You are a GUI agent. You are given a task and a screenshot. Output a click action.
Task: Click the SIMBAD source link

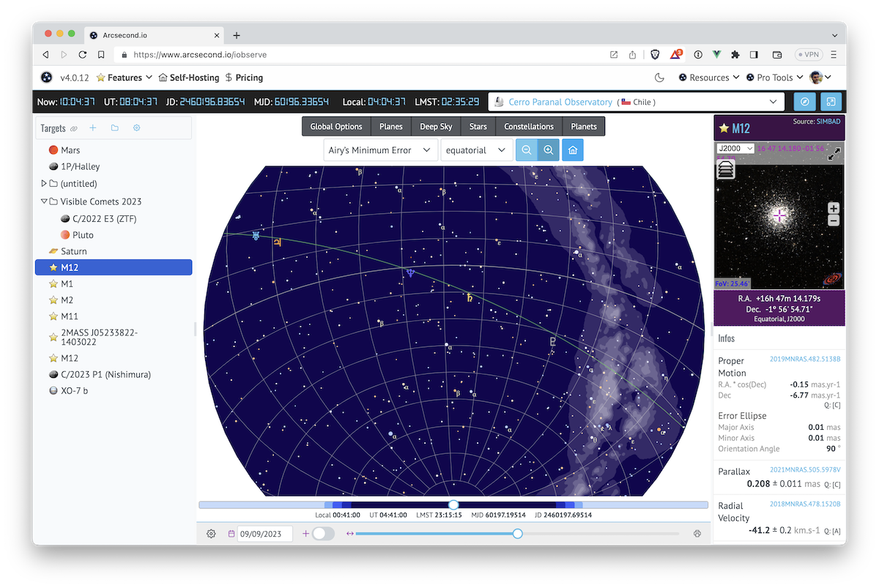click(x=829, y=121)
